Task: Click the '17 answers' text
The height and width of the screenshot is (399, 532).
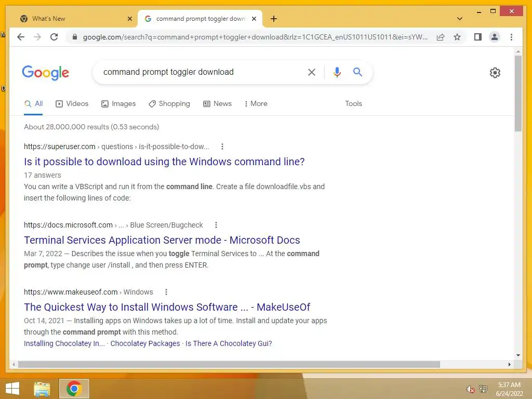Action: tap(43, 175)
